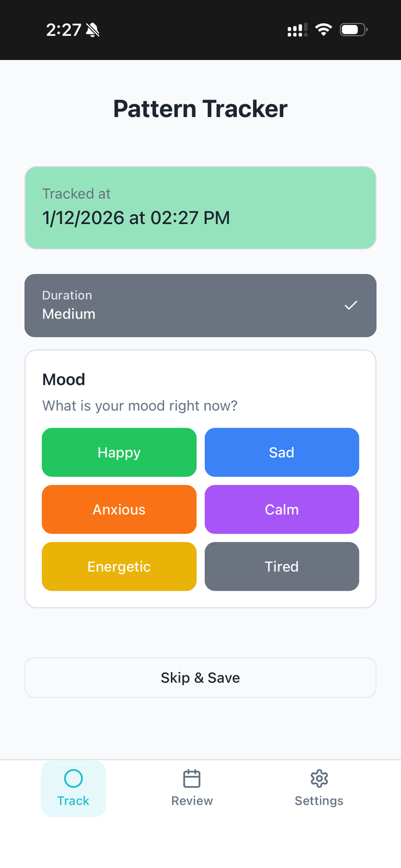Select the Energetic mood button
The width and height of the screenshot is (401, 868).
pyautogui.click(x=119, y=566)
